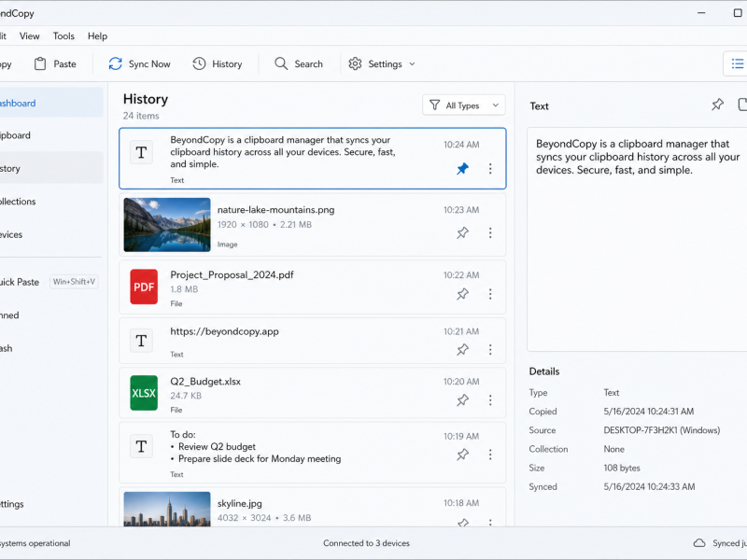Open more options for Project_Proposal_2024.pdf
Image resolution: width=747 pixels, height=560 pixels.
tap(490, 294)
